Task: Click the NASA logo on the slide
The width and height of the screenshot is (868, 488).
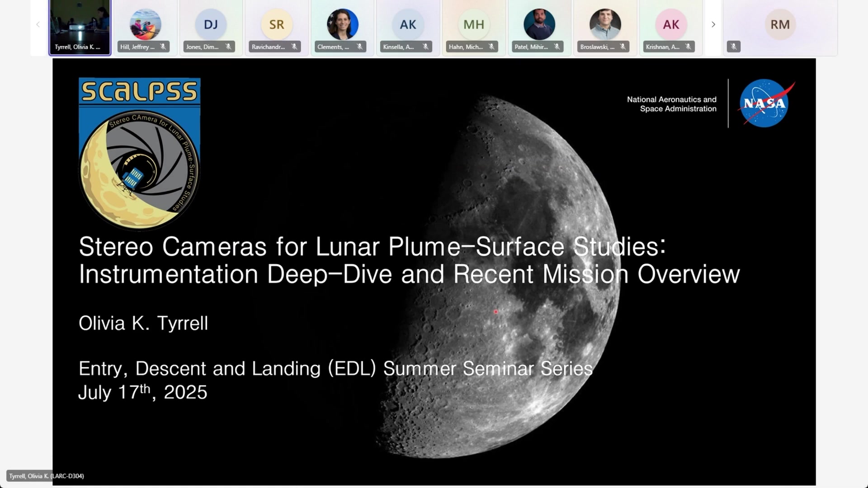Action: tap(765, 103)
